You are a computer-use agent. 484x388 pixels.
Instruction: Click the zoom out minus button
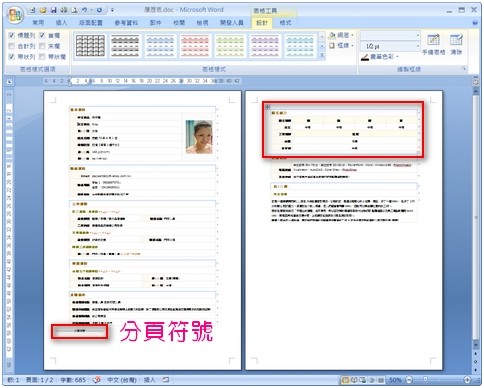tap(409, 380)
